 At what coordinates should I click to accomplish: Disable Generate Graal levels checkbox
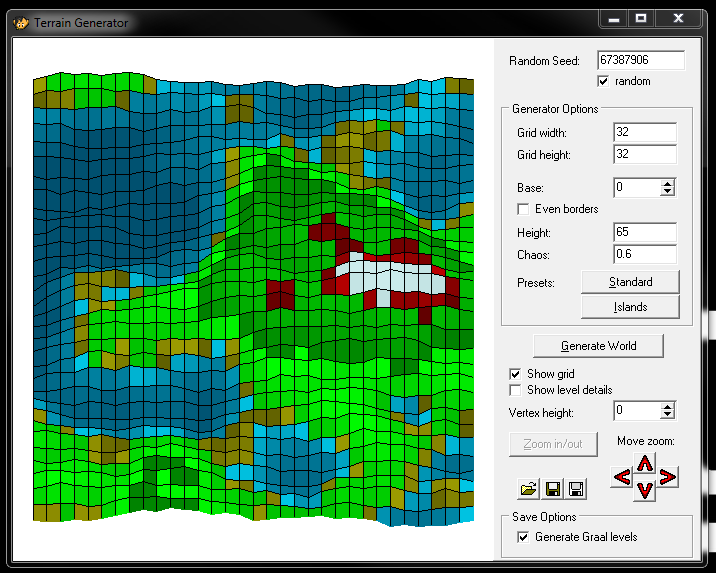tap(523, 537)
